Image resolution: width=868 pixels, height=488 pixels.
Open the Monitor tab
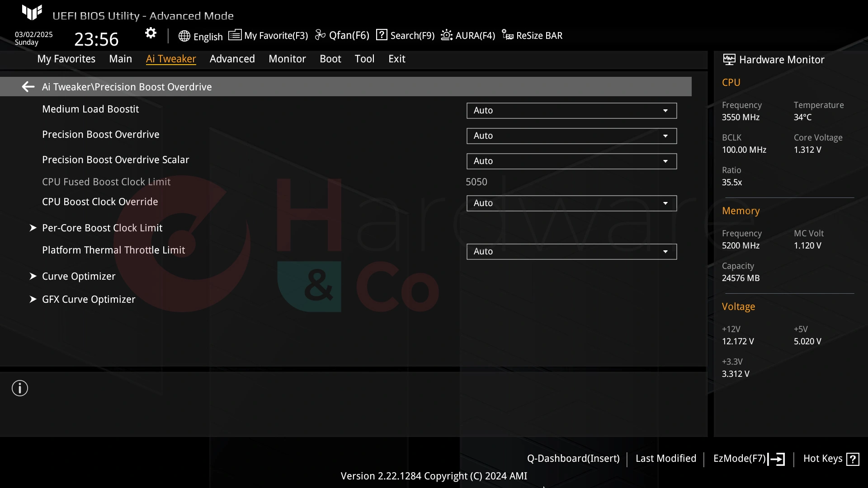[x=287, y=59]
